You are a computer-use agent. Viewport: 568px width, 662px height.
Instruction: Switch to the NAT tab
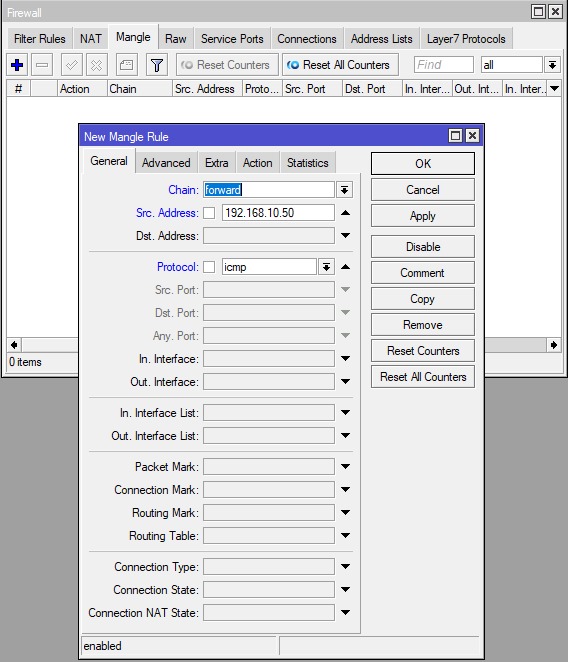(90, 39)
